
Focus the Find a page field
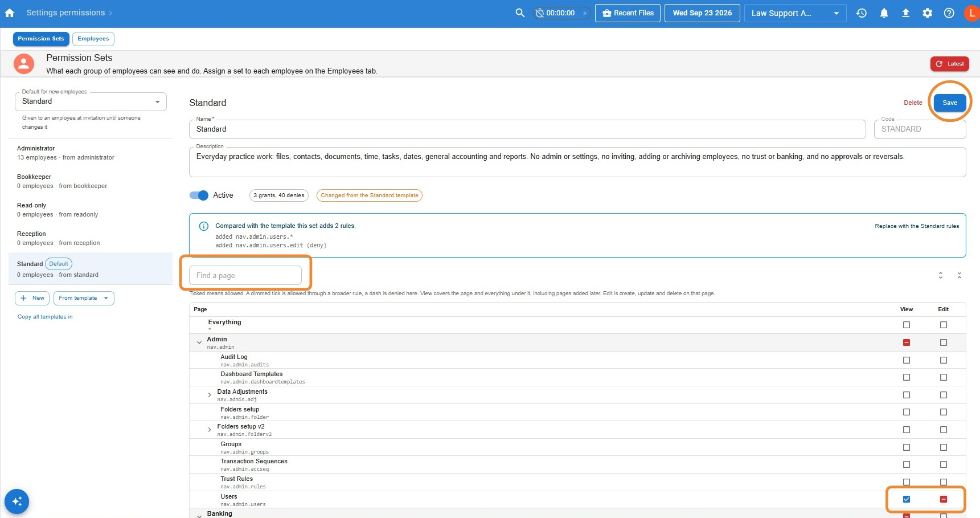(x=245, y=275)
